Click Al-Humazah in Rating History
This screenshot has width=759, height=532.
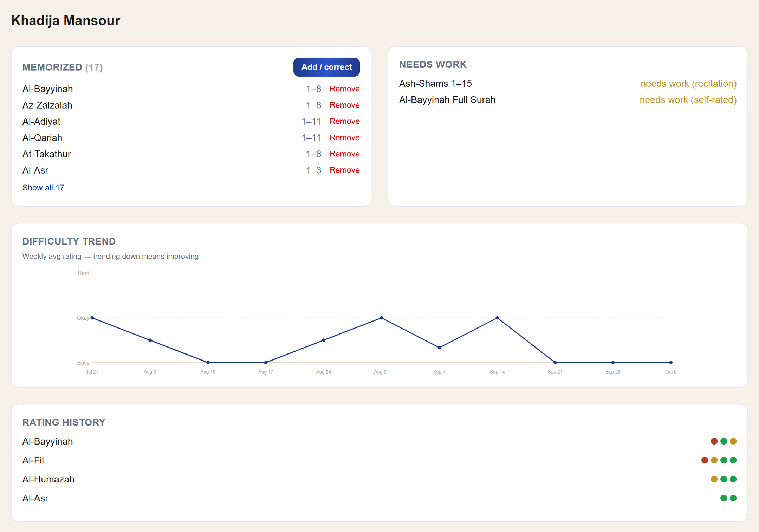pyautogui.click(x=48, y=479)
